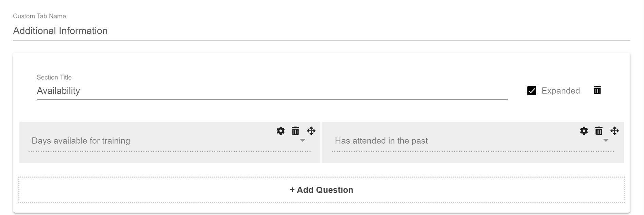Click move handle on Has attended in the past

click(x=614, y=131)
